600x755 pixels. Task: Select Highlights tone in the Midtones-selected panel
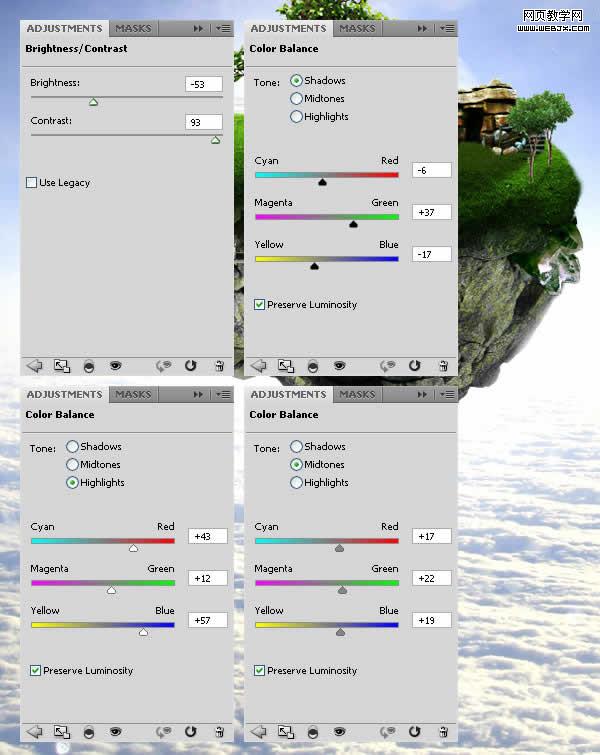point(296,482)
